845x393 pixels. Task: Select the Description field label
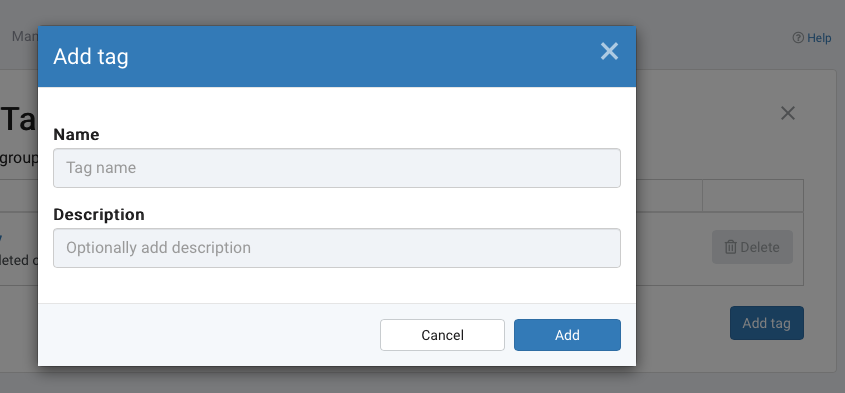99,215
